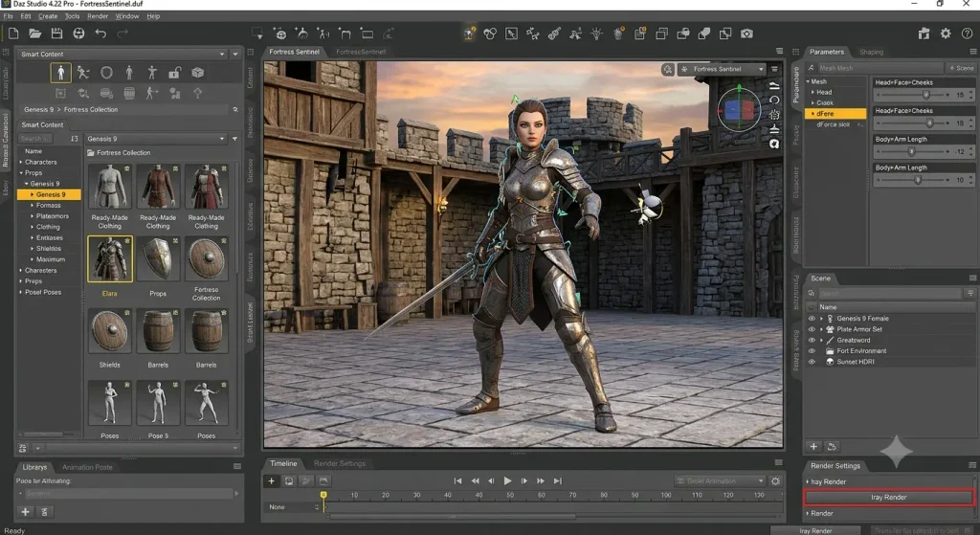The image size is (980, 535).
Task: Click the Redo arrow in the toolbar
Action: coord(122,33)
